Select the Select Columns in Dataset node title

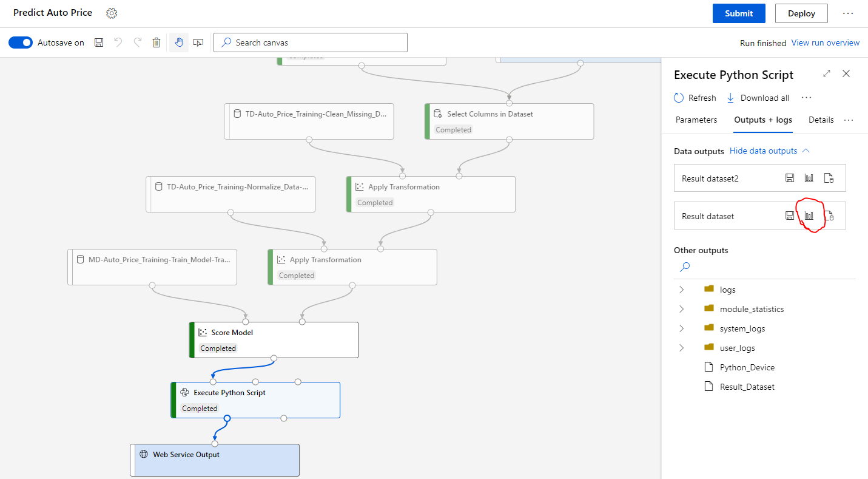click(490, 114)
